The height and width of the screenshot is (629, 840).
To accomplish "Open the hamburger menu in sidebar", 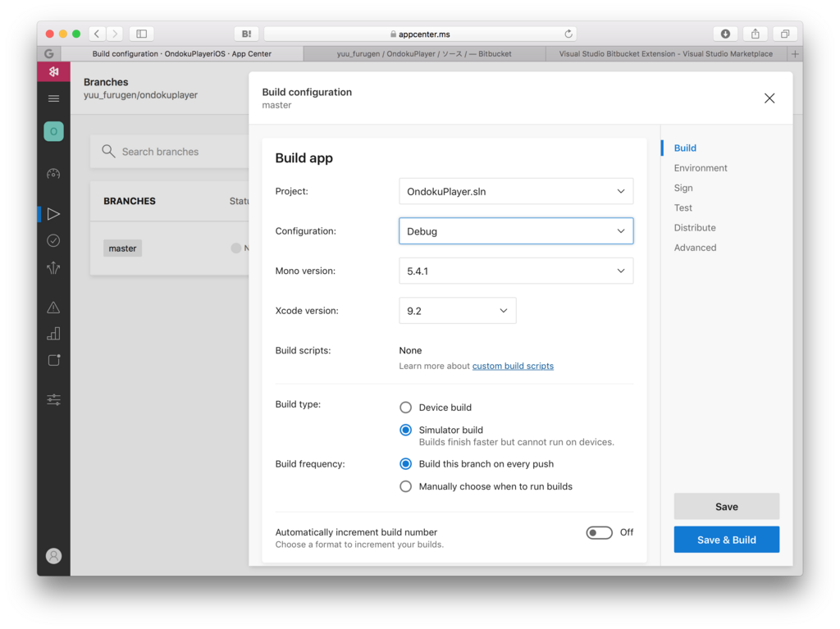I will tap(53, 98).
